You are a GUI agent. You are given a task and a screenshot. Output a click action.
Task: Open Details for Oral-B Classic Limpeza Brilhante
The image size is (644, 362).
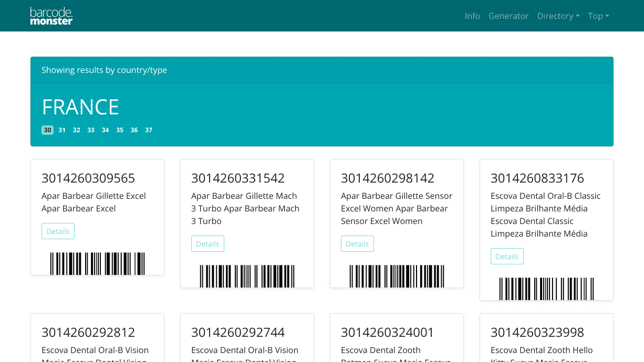point(507,257)
